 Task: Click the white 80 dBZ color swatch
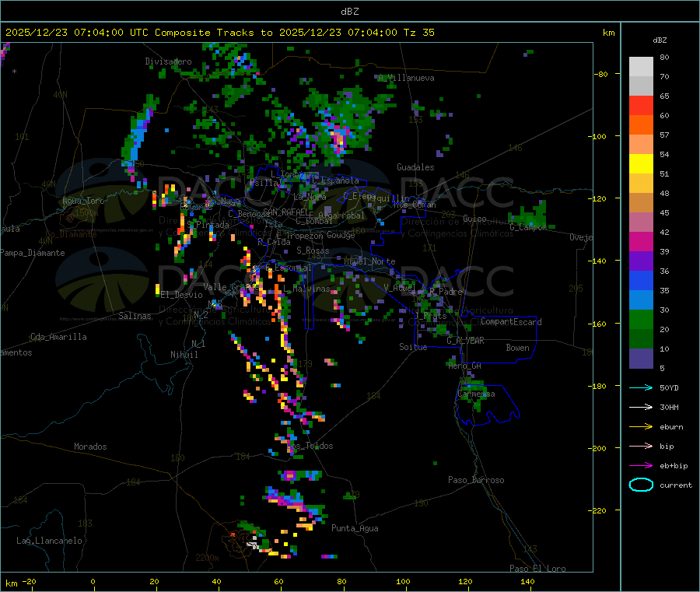click(x=641, y=67)
